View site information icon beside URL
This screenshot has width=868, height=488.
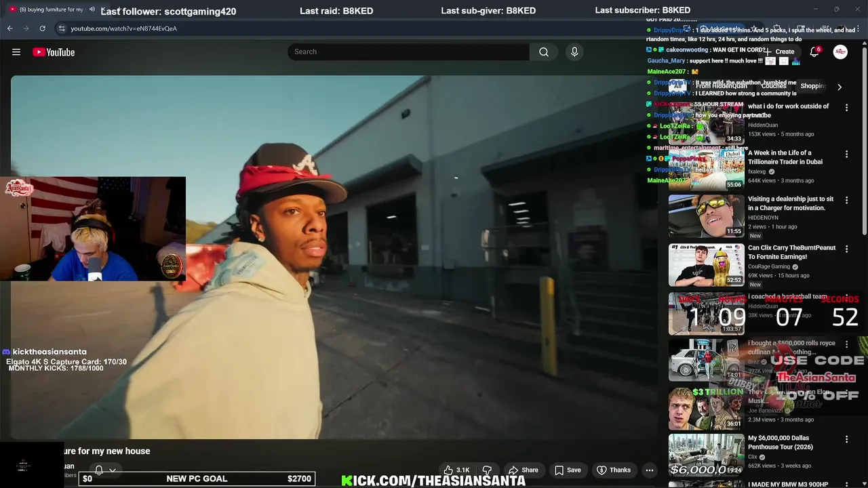point(62,28)
